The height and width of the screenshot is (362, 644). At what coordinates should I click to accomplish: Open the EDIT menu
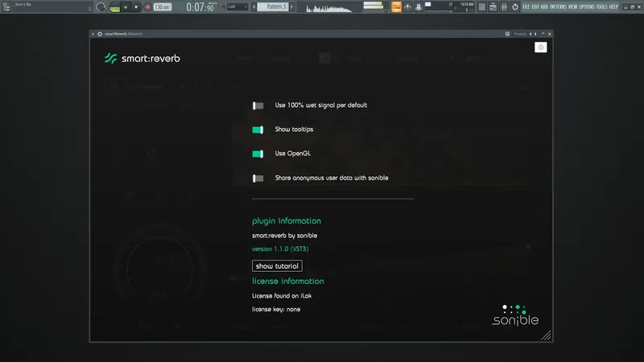(535, 7)
